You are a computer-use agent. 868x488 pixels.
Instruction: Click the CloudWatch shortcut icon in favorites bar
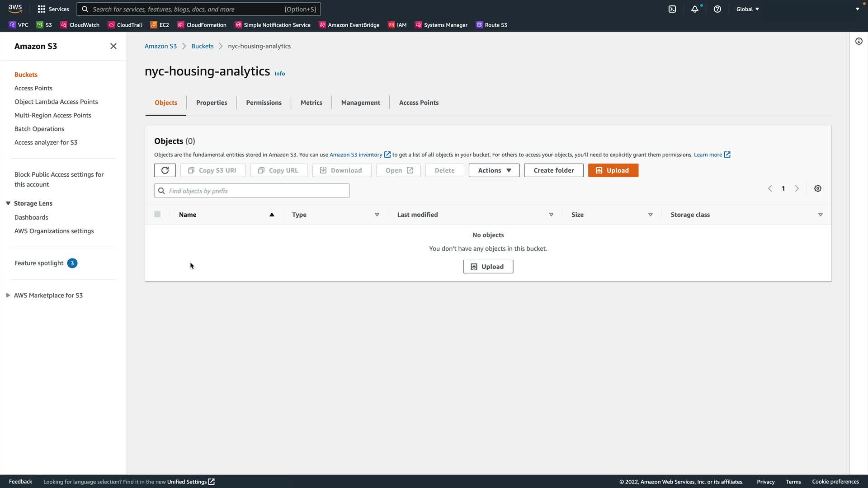(64, 25)
